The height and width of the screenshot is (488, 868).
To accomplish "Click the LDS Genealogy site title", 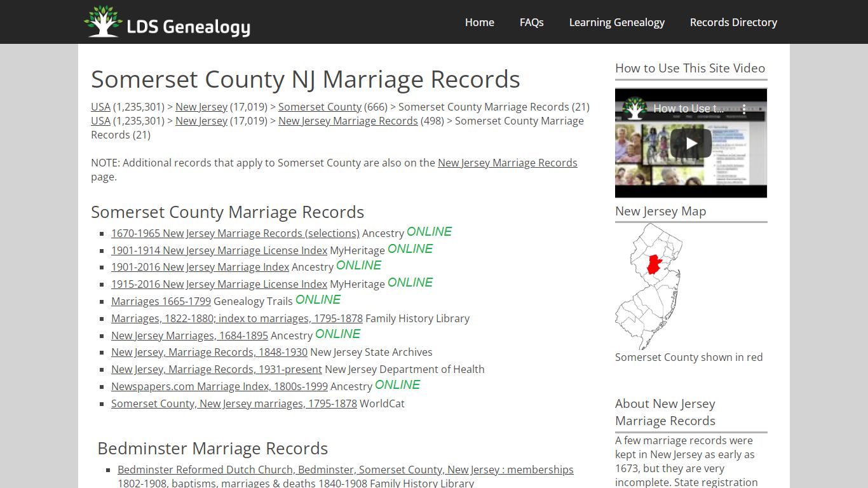I will pyautogui.click(x=189, y=27).
